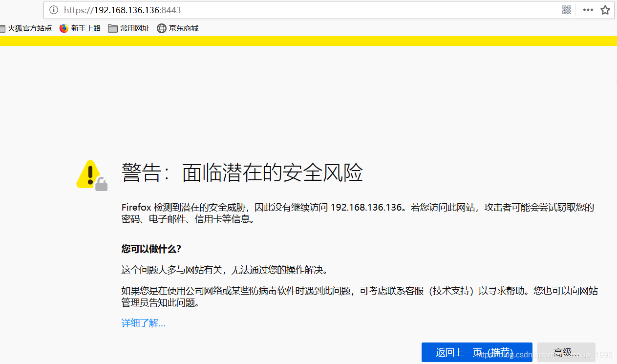This screenshot has width=617, height=364.
Task: Click the globe icon beside 京东商城
Action: (161, 28)
